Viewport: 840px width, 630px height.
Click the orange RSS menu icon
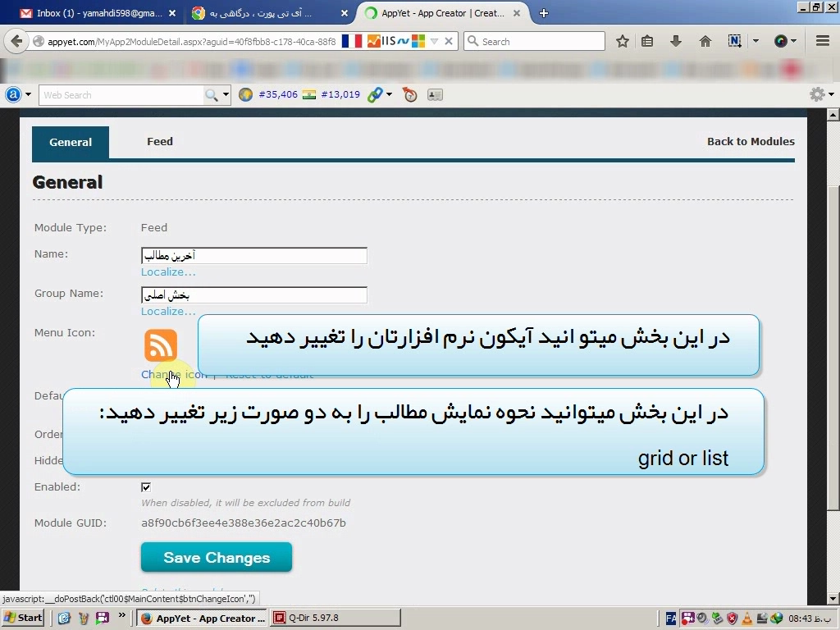tap(161, 345)
